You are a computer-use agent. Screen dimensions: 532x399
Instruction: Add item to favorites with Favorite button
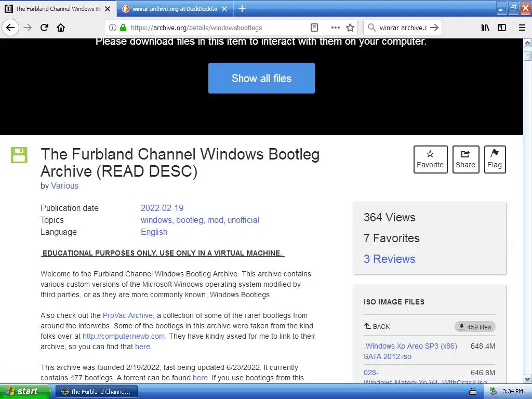point(430,159)
